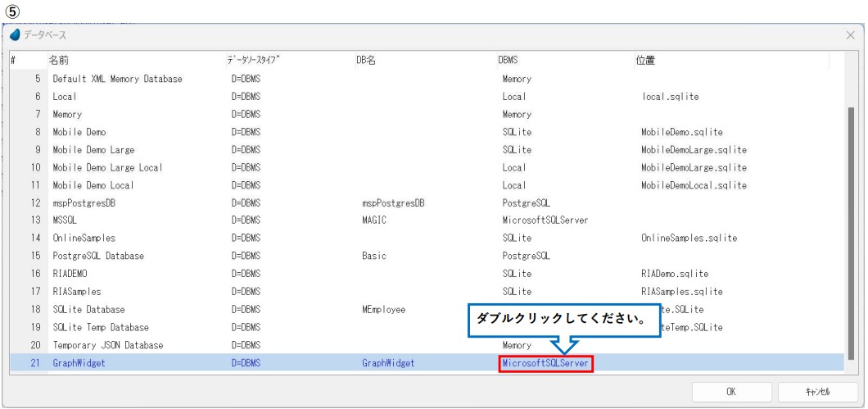Click the MicrosoftSQLServer cell in GraphWidget row
Viewport: 868px width, 409px height.
coord(545,362)
